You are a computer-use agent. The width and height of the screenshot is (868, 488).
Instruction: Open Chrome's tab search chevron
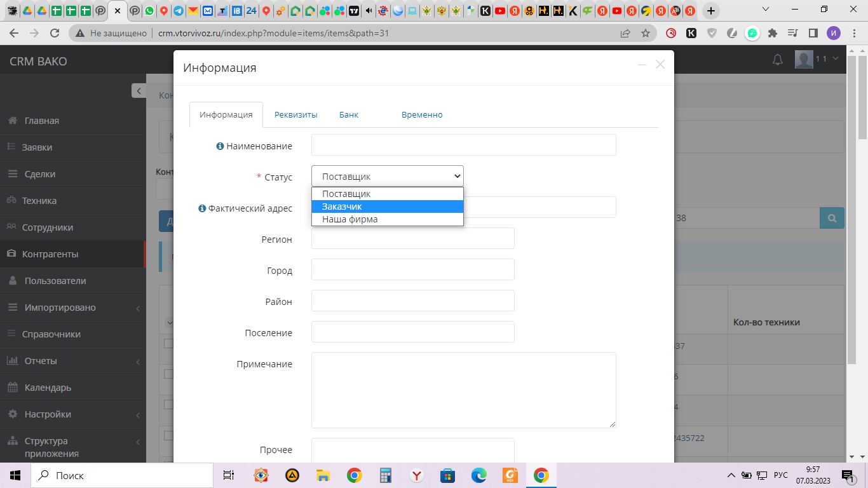[765, 10]
